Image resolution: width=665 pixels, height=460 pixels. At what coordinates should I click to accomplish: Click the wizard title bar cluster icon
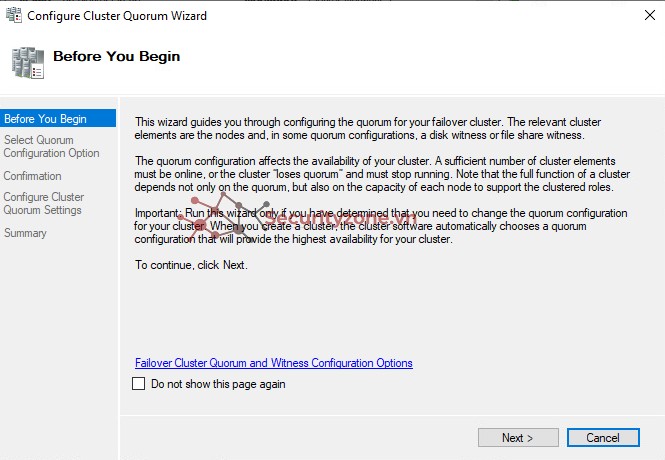pos(14,15)
